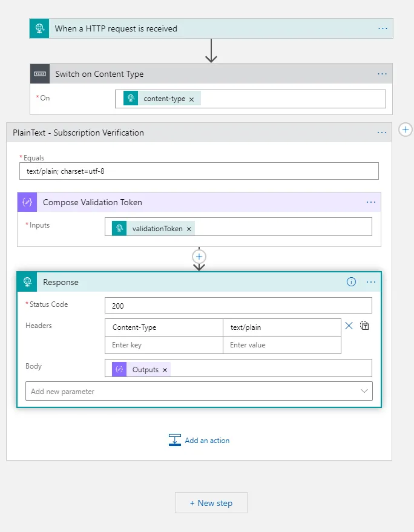Image resolution: width=414 pixels, height=532 pixels.
Task: Click the Compose Validation Token icon
Action: (x=27, y=202)
